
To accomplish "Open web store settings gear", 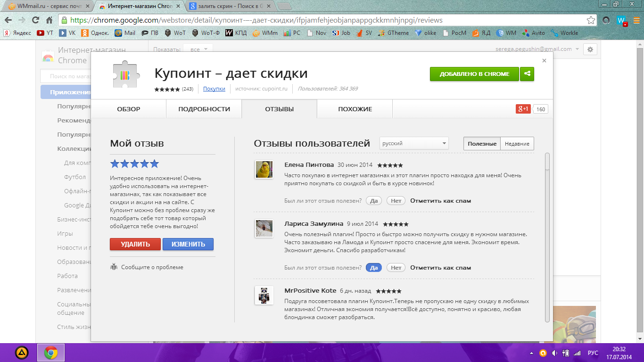I will point(590,49).
